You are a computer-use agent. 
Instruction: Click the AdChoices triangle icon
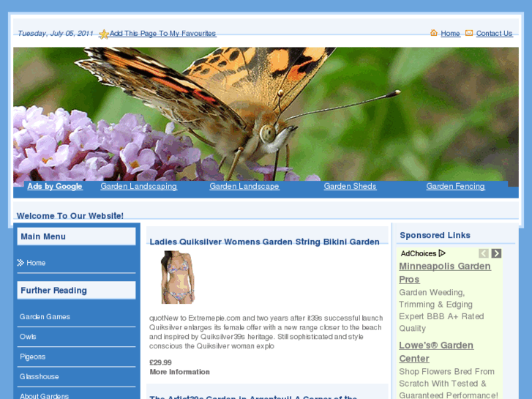click(442, 253)
